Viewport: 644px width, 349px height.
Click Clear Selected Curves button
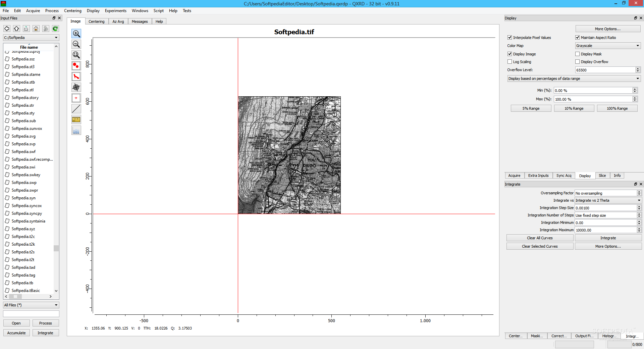[540, 246]
